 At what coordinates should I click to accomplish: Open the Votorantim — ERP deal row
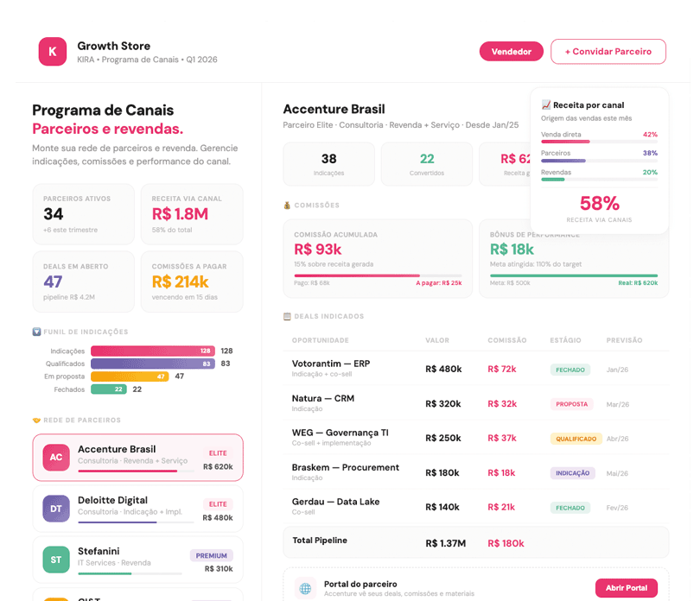point(476,369)
